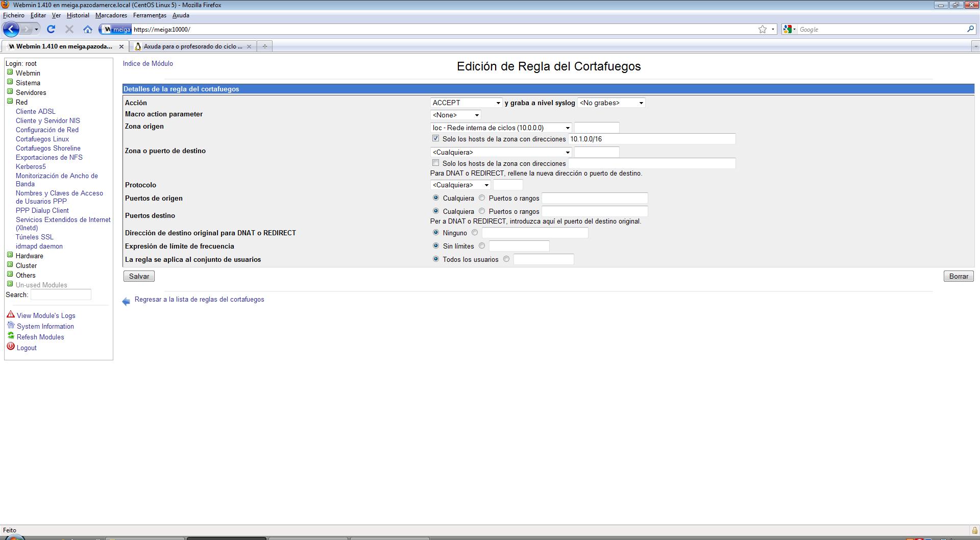Open the syslog level 'No grabes' dropdown
Screen dimensions: 980x540
[x=611, y=103]
